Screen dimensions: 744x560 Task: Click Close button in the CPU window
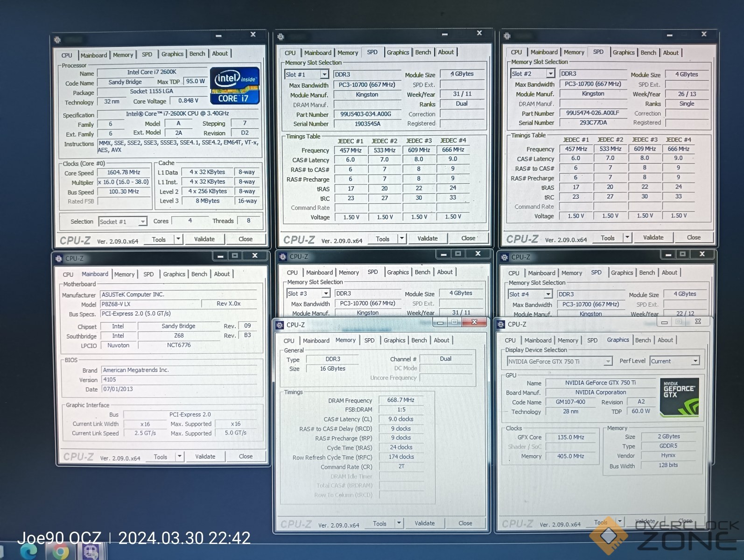point(246,239)
